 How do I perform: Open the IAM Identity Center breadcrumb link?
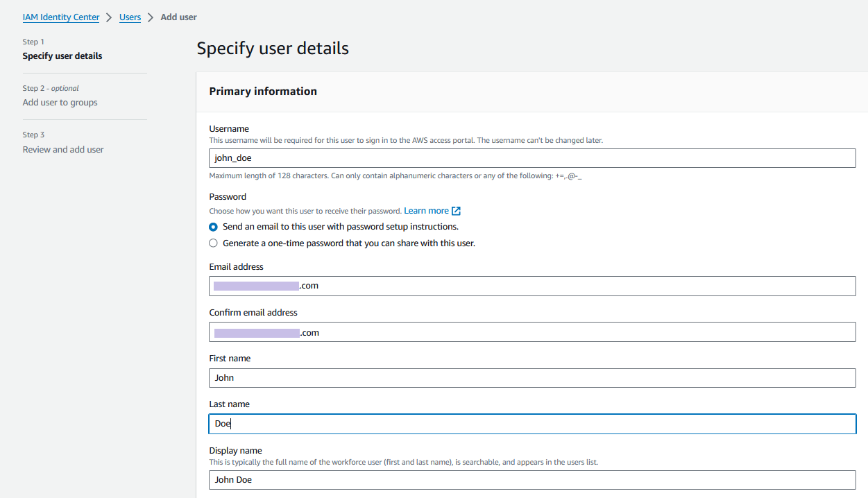point(61,17)
